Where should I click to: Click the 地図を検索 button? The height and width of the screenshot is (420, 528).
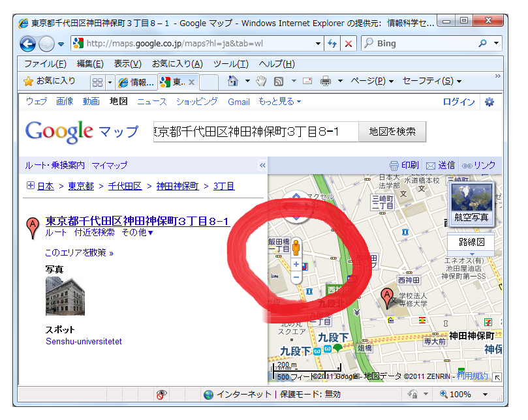pos(392,132)
